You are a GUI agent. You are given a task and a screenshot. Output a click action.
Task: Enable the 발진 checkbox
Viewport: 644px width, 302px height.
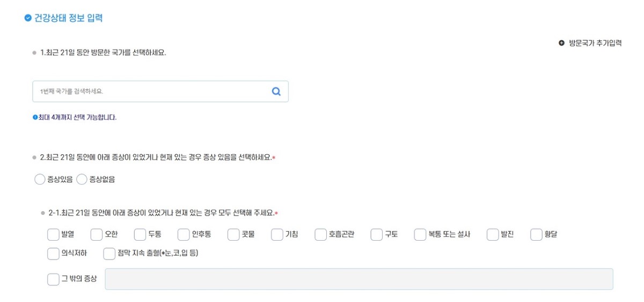493,235
